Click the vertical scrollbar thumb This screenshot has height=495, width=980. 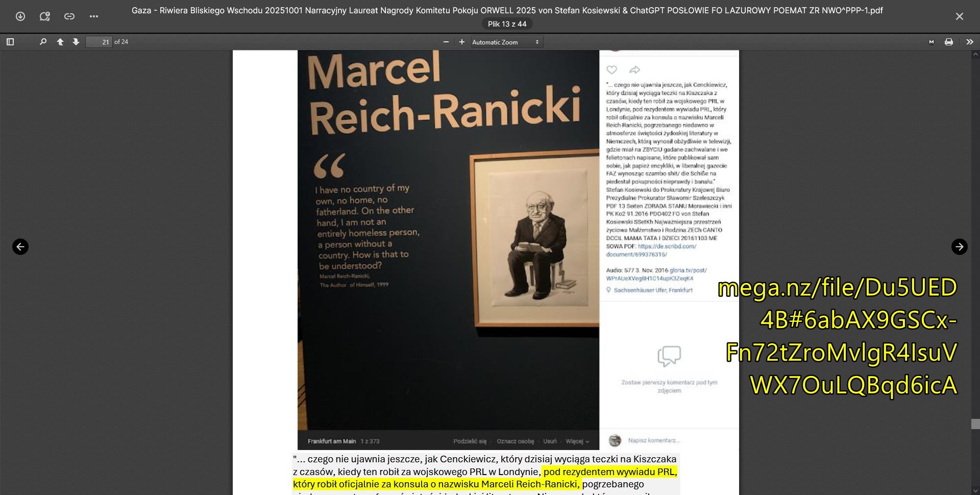(975, 424)
